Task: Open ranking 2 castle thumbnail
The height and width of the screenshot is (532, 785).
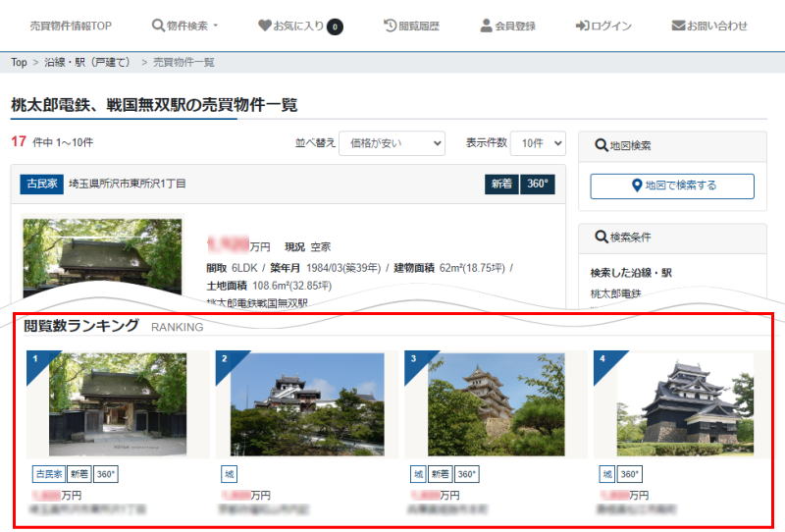Action: tap(307, 404)
